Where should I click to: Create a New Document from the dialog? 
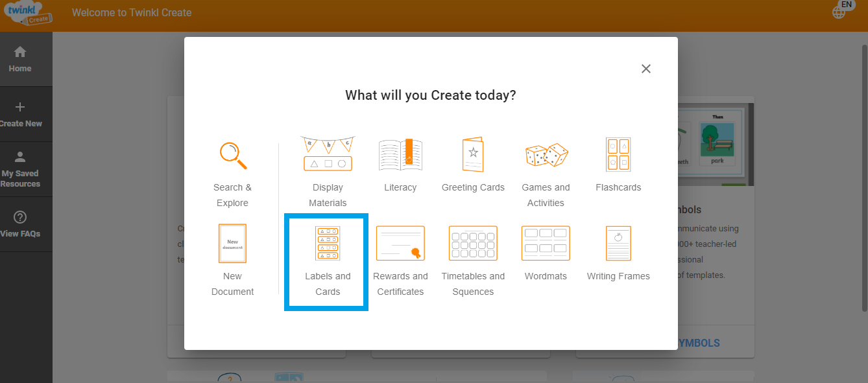click(232, 244)
